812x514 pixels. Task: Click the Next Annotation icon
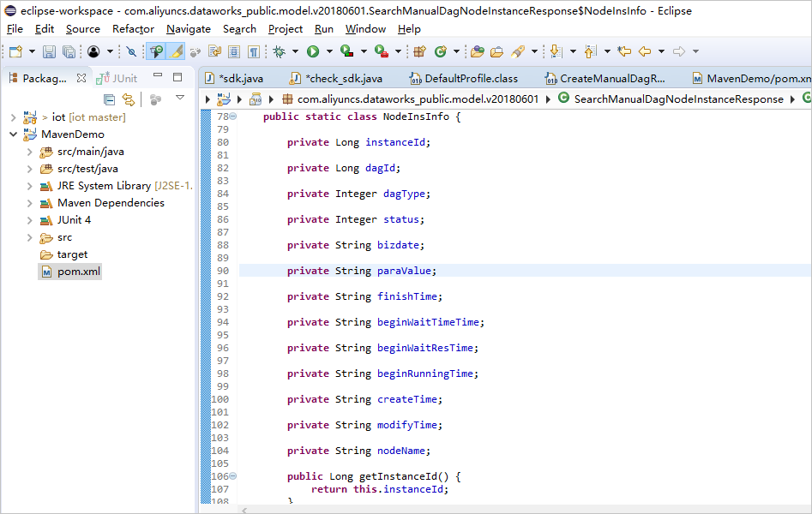pyautogui.click(x=556, y=51)
